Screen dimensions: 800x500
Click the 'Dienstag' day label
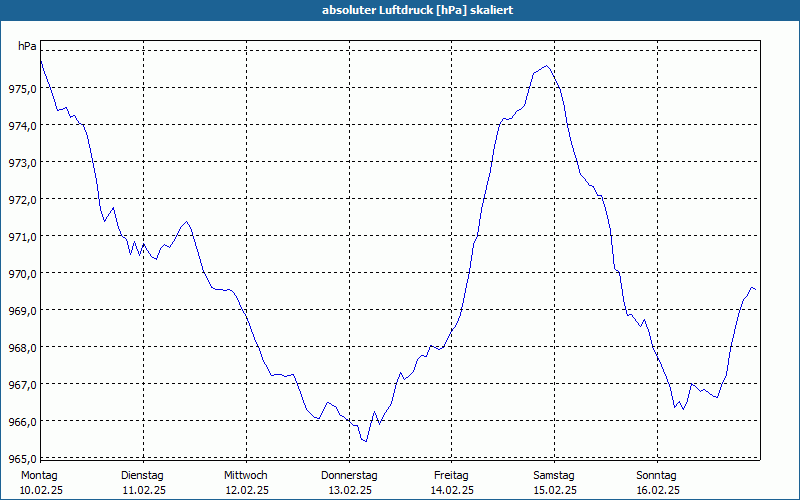click(142, 476)
